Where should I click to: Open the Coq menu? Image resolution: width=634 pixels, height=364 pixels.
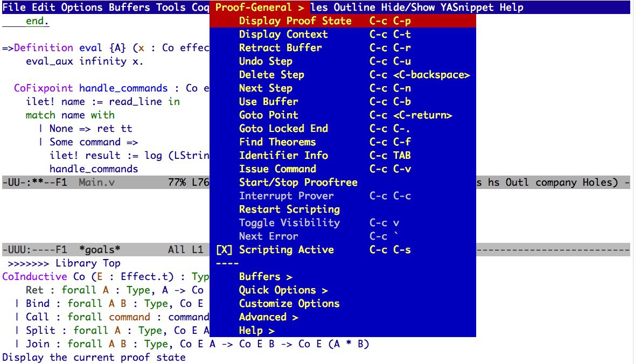tap(200, 8)
